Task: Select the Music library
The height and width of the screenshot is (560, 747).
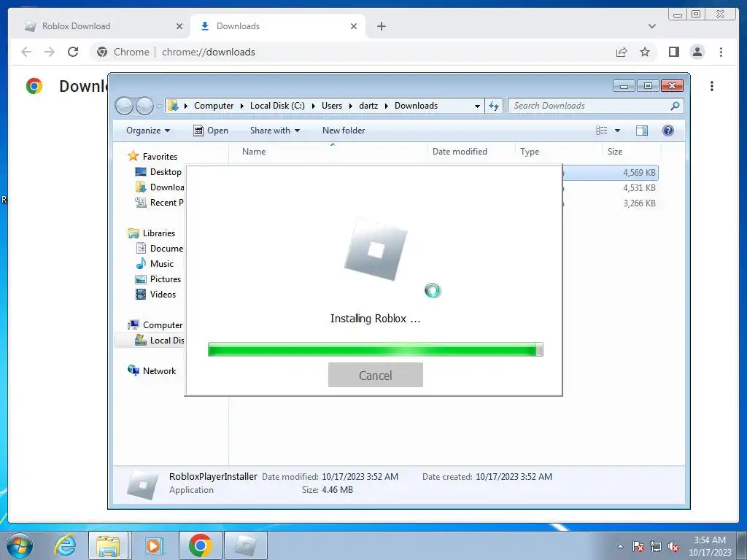Action: 155,263
